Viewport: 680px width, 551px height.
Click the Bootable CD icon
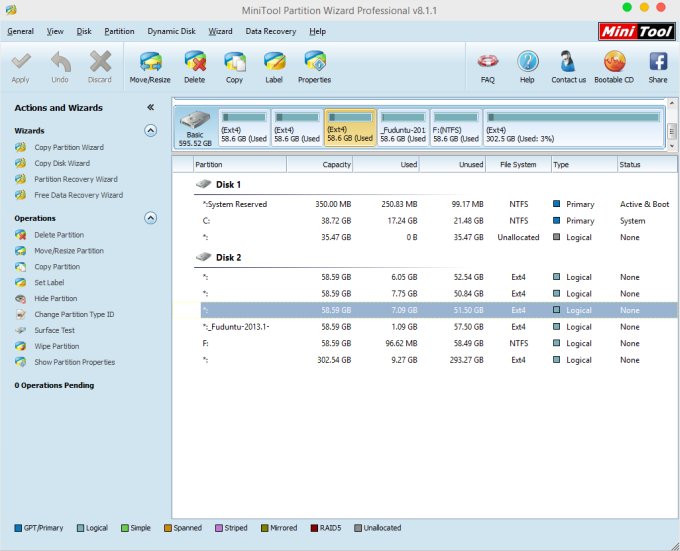[614, 62]
